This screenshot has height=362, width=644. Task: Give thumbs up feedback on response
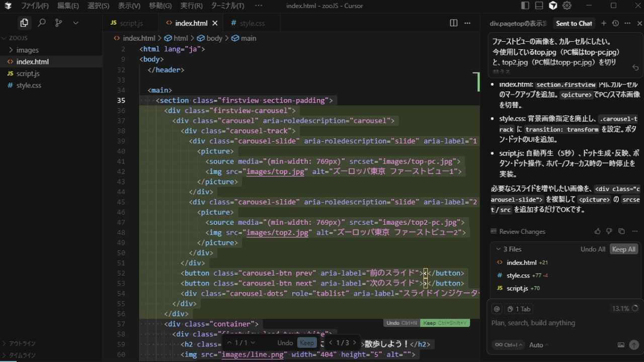click(x=598, y=231)
